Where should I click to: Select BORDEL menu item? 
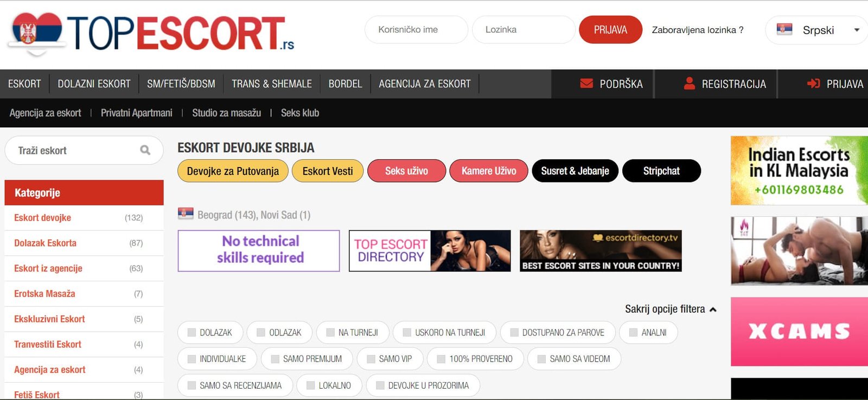point(345,84)
